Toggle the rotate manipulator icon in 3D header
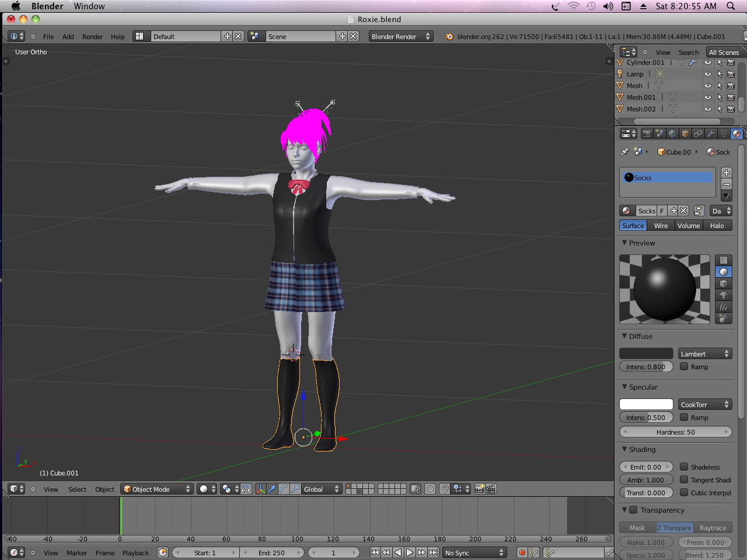 pos(284,489)
